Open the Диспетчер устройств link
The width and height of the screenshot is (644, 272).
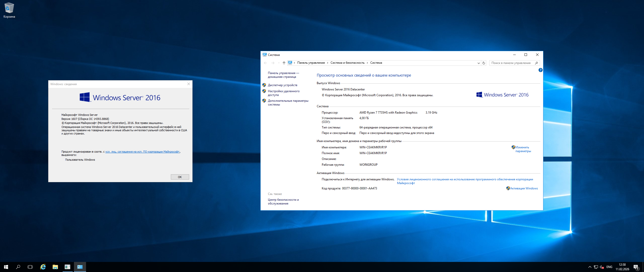[x=283, y=85]
